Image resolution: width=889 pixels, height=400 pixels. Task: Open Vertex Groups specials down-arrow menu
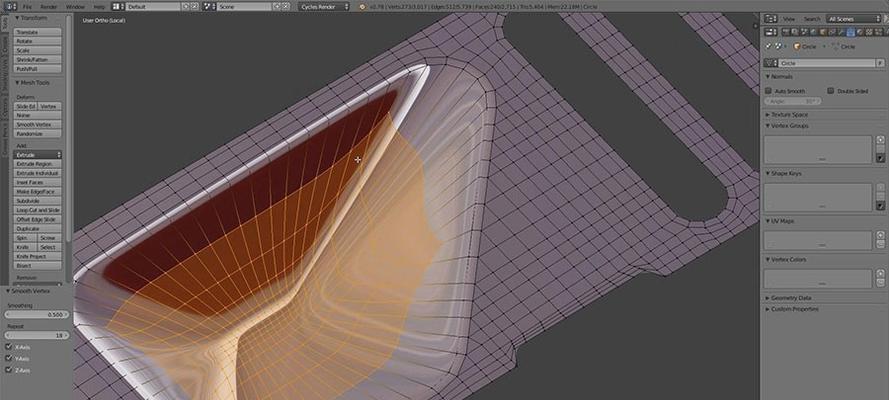pyautogui.click(x=880, y=158)
